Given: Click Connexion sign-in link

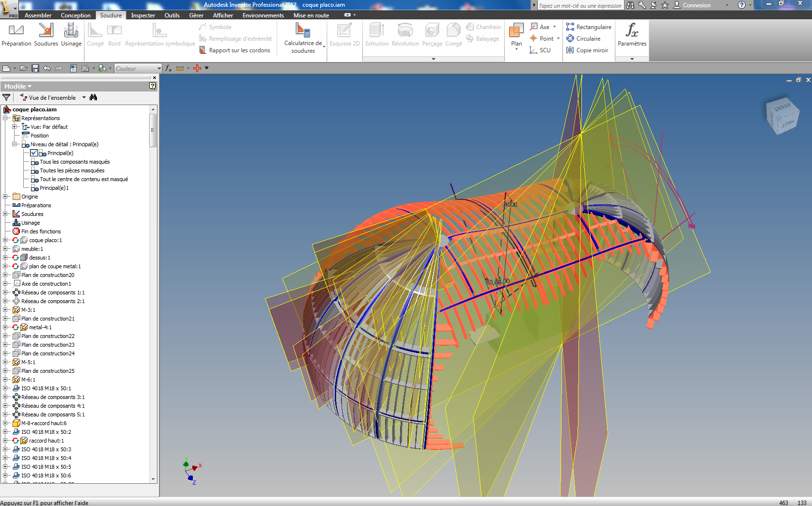Looking at the screenshot, I should click(696, 5).
